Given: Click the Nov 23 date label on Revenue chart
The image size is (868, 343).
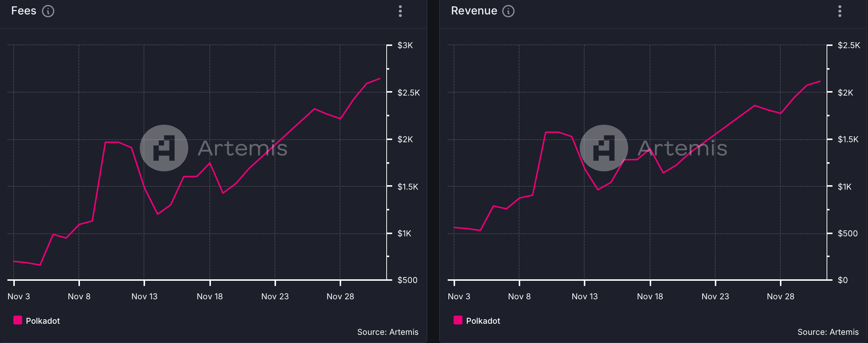Looking at the screenshot, I should pyautogui.click(x=715, y=296).
